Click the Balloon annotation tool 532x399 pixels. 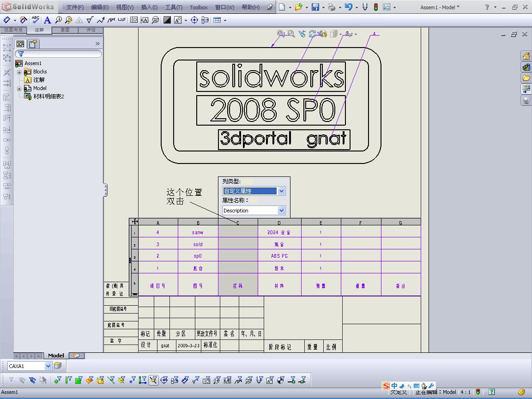[58, 20]
